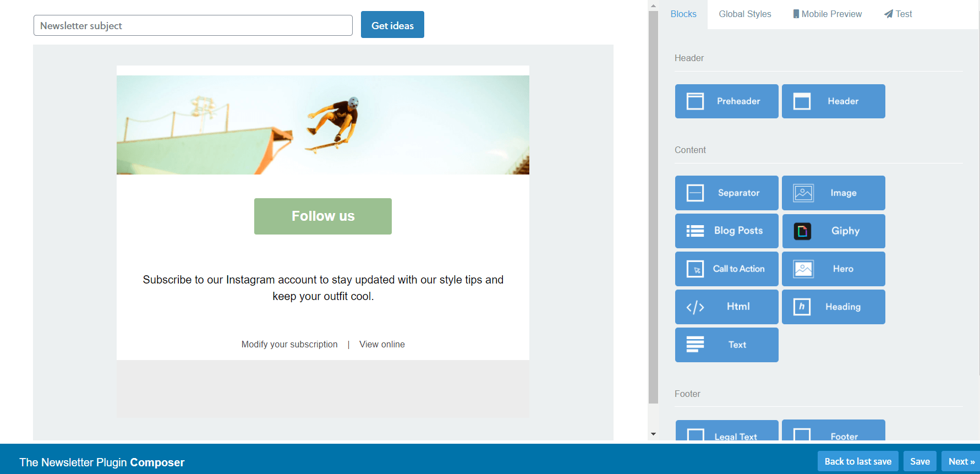
Task: Switch to the Blocks tab
Action: (683, 14)
